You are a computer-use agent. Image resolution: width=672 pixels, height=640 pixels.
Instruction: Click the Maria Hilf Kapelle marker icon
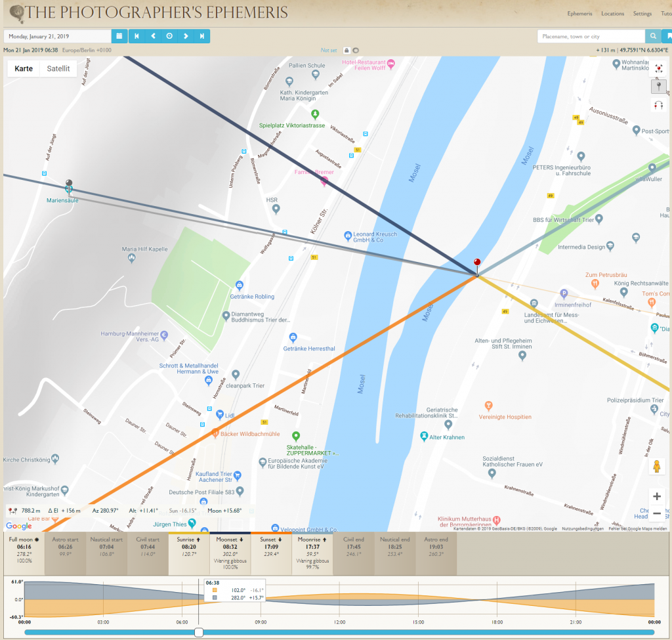[x=131, y=258]
